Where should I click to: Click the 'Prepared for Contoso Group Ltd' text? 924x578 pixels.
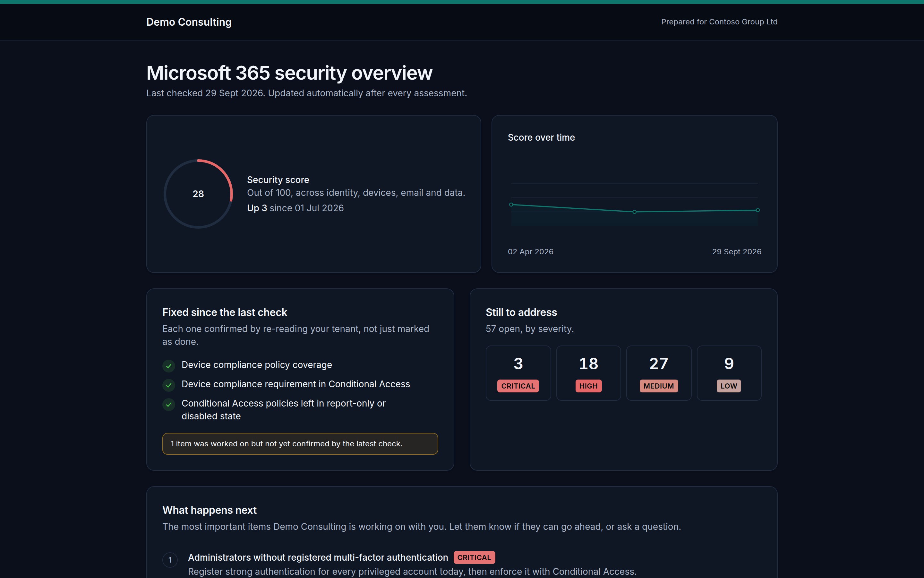pos(719,22)
